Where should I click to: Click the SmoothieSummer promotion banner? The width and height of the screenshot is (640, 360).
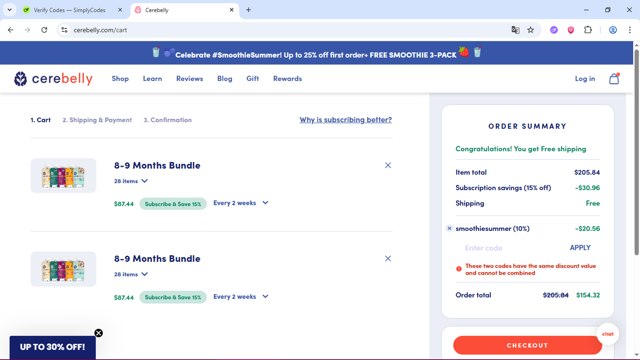(x=316, y=53)
